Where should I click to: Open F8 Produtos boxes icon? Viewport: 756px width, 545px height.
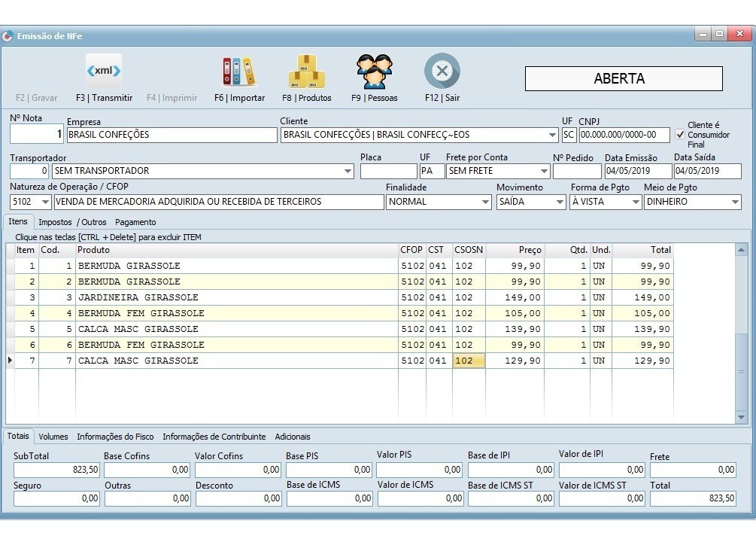(x=307, y=72)
